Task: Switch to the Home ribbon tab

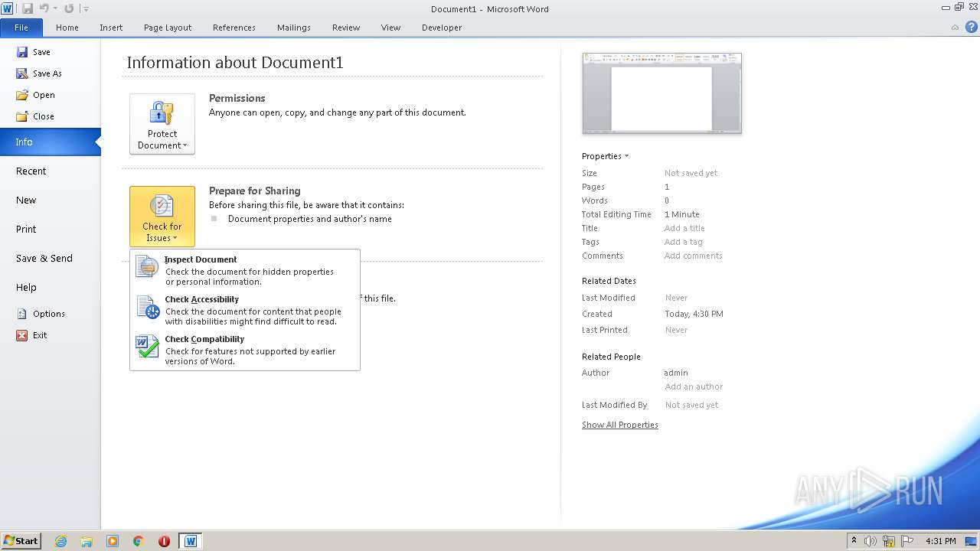Action: [x=67, y=28]
